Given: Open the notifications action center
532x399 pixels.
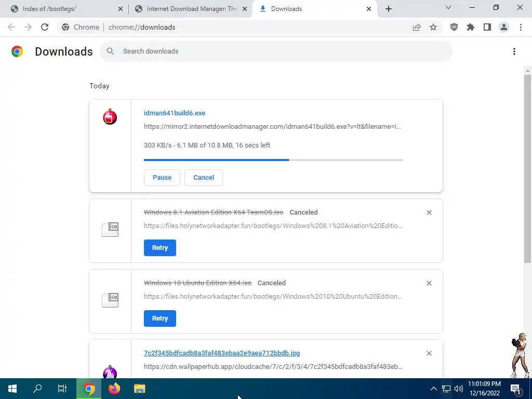Looking at the screenshot, I should click(x=516, y=389).
